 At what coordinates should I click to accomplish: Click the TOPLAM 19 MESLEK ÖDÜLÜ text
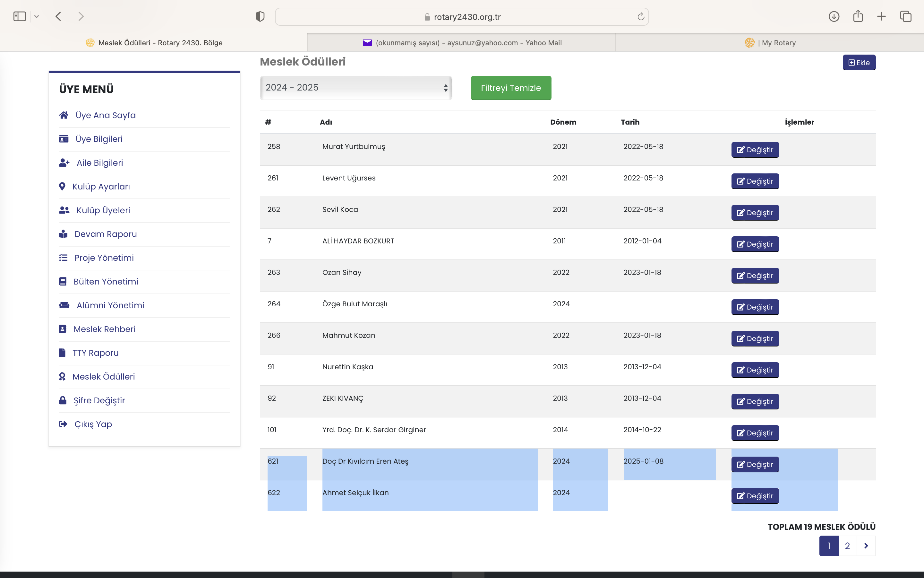click(821, 527)
